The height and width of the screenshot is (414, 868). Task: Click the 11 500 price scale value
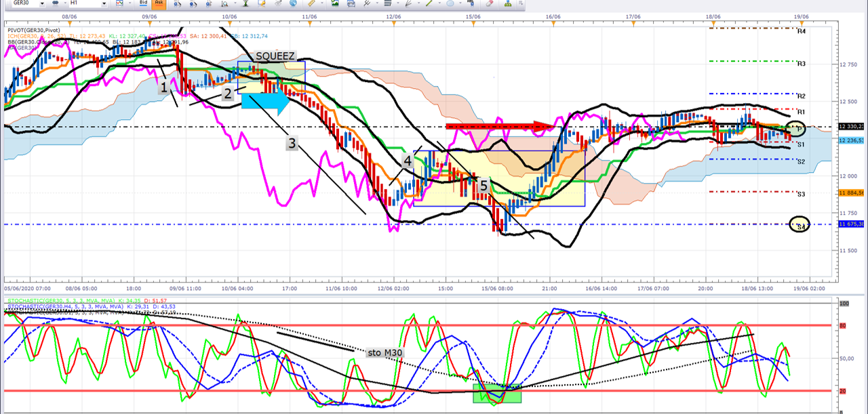click(x=848, y=250)
